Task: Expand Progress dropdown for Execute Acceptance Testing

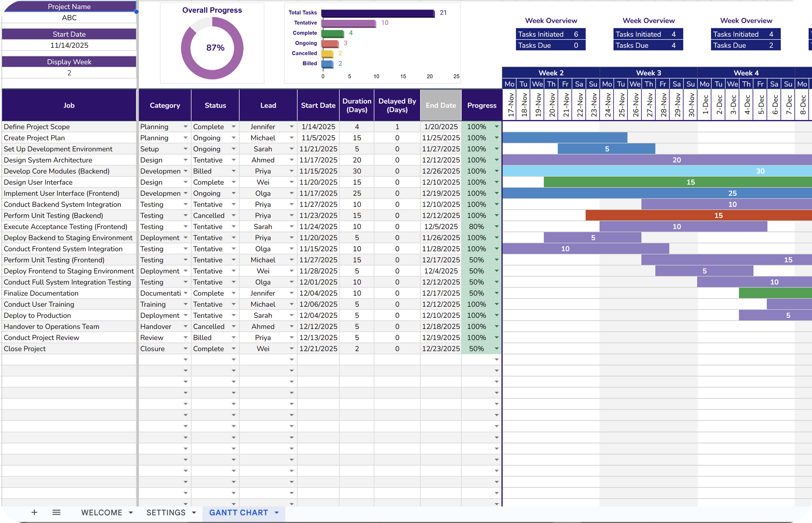Action: pos(497,227)
